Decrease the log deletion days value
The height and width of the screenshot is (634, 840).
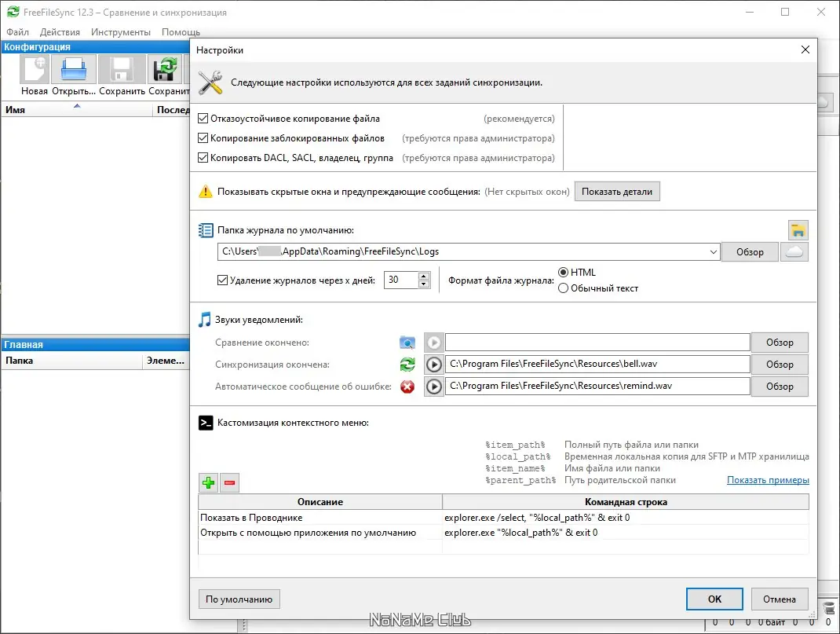point(424,284)
